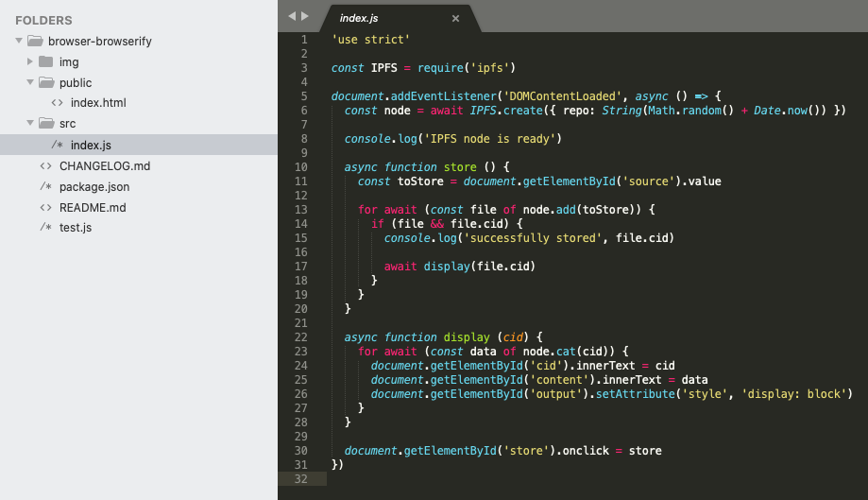Image resolution: width=868 pixels, height=500 pixels.
Task: Click the index.js file type icon in sidebar
Action: coord(57,145)
